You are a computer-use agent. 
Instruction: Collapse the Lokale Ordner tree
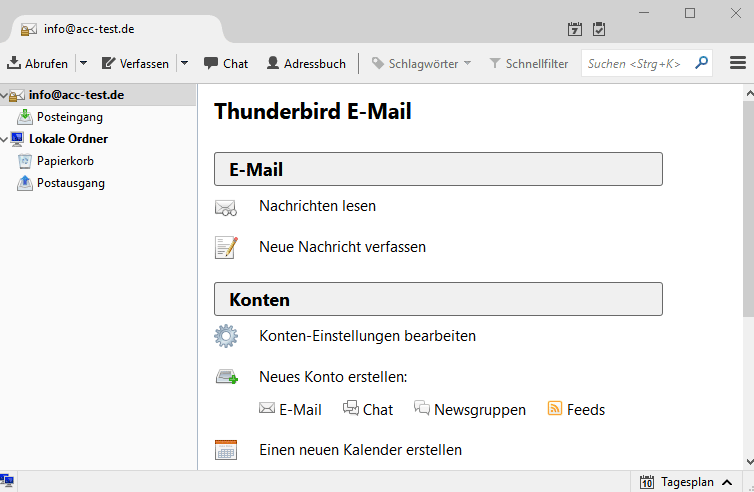[4, 139]
